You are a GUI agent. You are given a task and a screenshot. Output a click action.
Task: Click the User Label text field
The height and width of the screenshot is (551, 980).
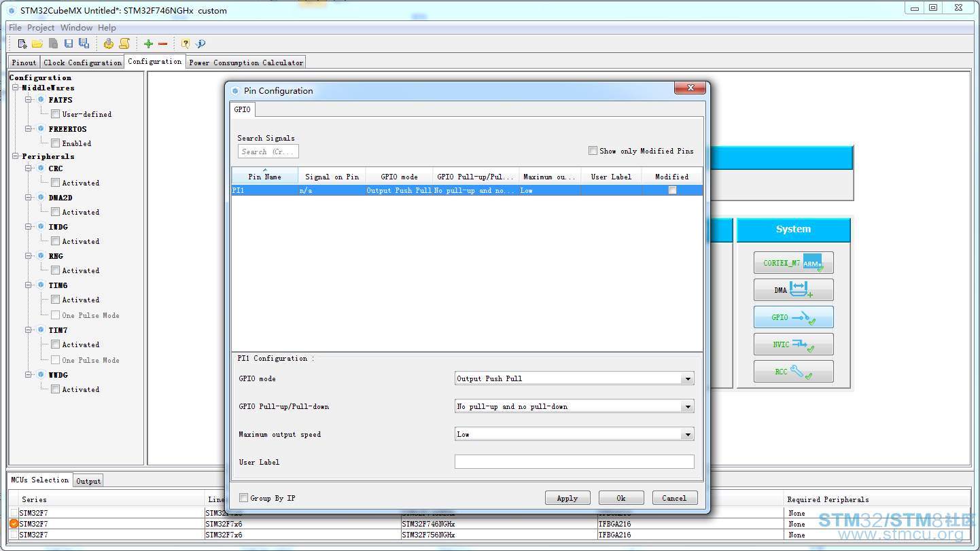pos(574,462)
